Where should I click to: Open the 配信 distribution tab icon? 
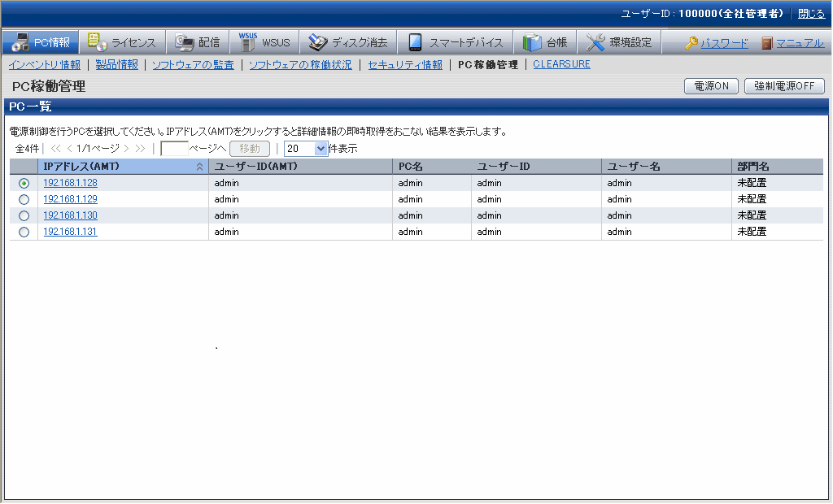tap(184, 42)
